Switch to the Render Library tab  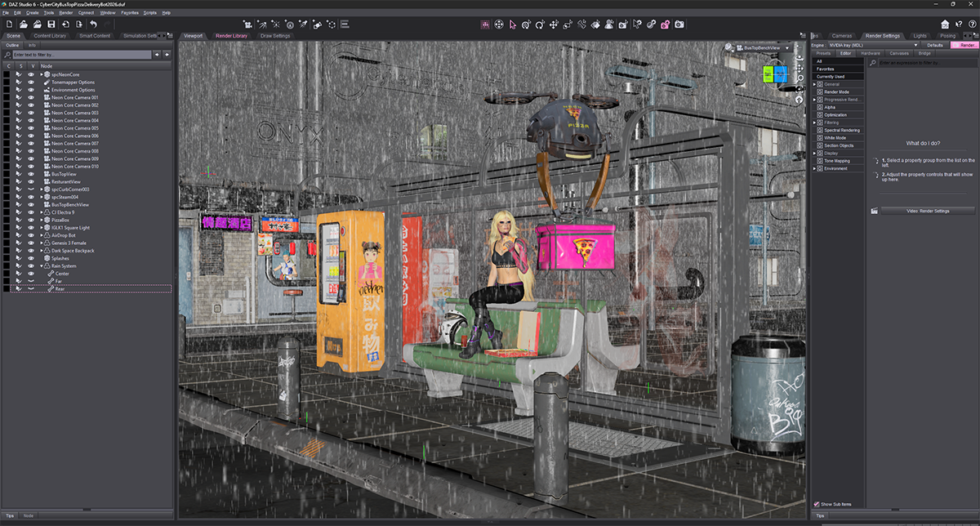click(x=231, y=36)
